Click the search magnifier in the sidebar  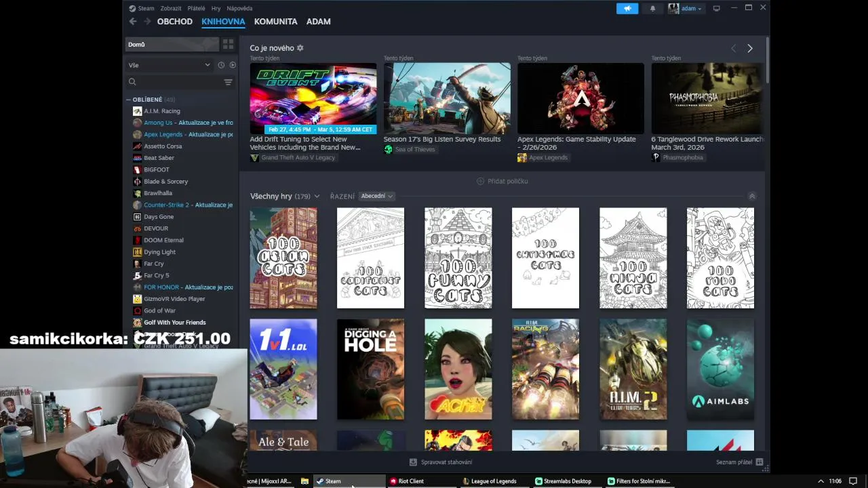[132, 82]
